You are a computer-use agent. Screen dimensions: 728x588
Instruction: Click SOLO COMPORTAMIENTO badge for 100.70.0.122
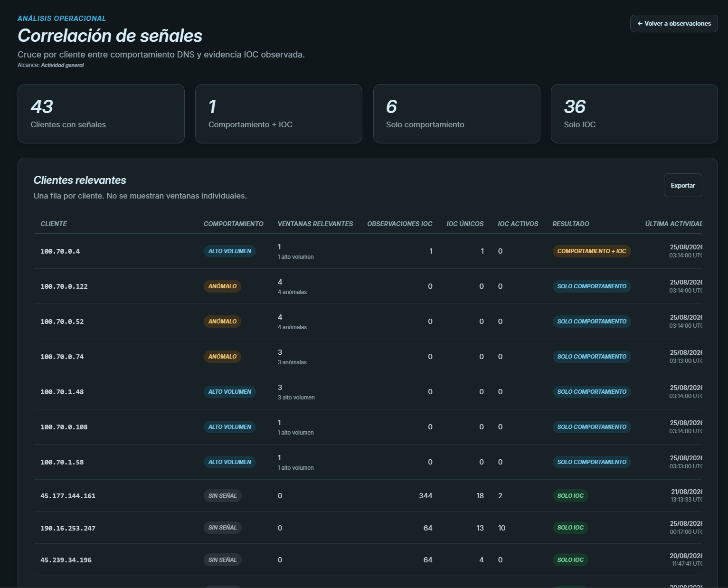(592, 286)
